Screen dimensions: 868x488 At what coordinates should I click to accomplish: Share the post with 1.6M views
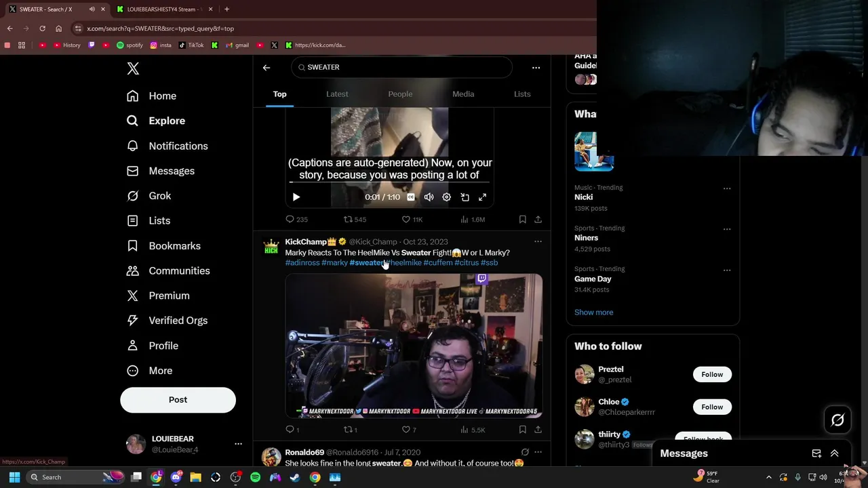pos(538,220)
